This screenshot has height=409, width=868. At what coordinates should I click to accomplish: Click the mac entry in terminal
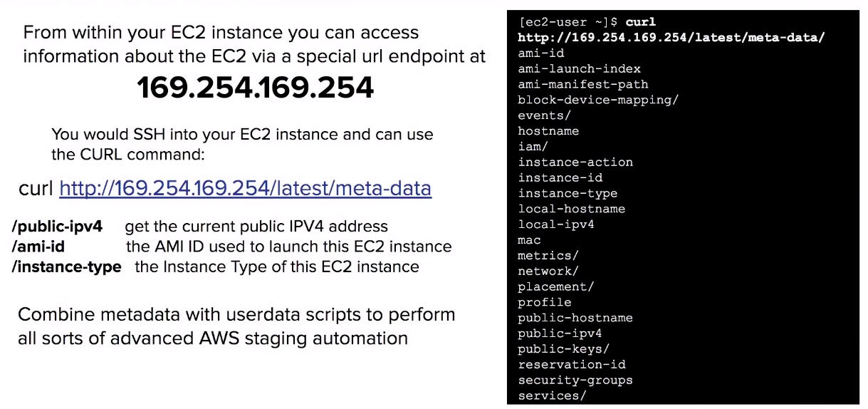529,240
